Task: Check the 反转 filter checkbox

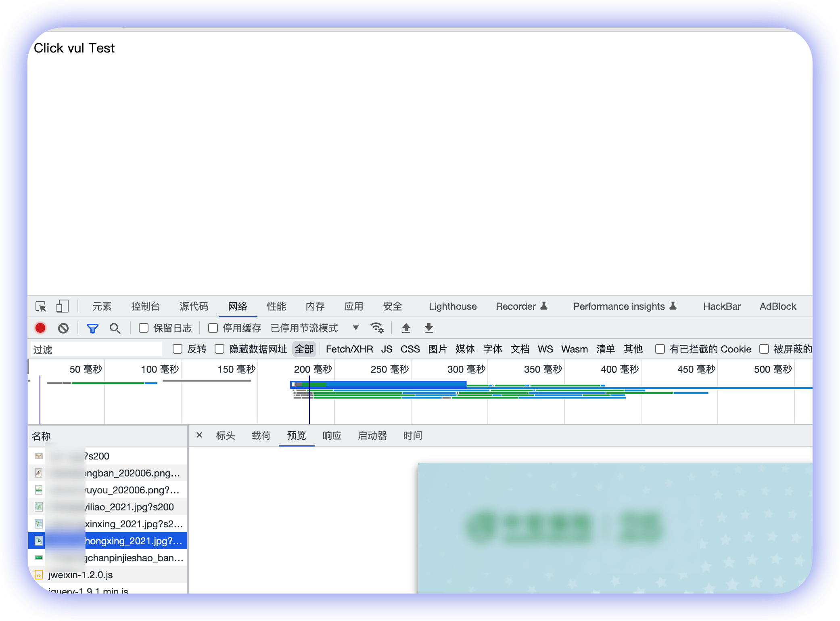Action: tap(178, 349)
